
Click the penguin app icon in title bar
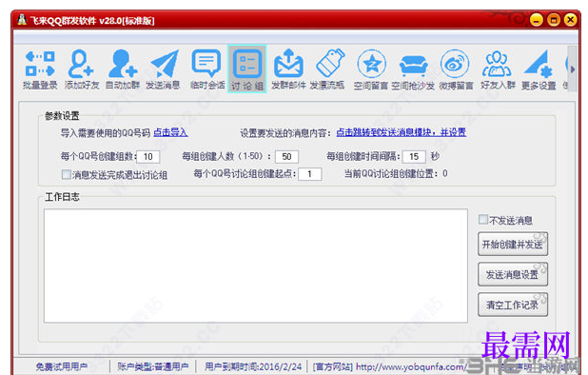[x=22, y=20]
